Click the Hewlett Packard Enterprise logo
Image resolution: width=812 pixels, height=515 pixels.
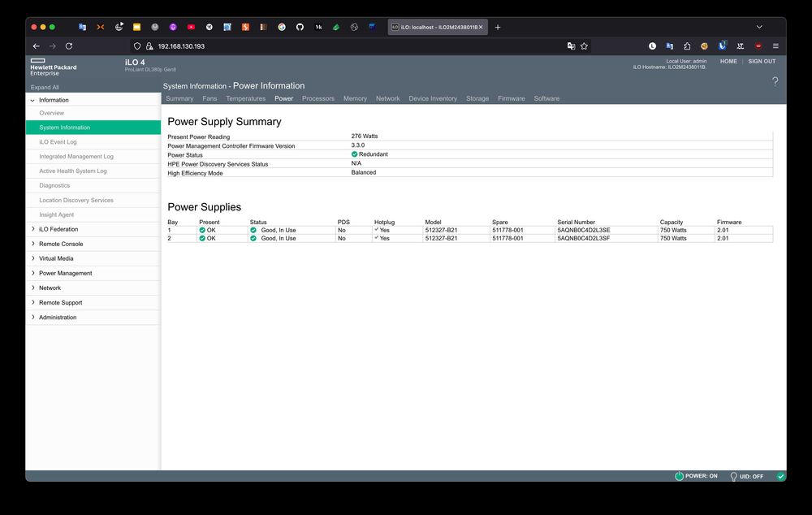[53, 67]
